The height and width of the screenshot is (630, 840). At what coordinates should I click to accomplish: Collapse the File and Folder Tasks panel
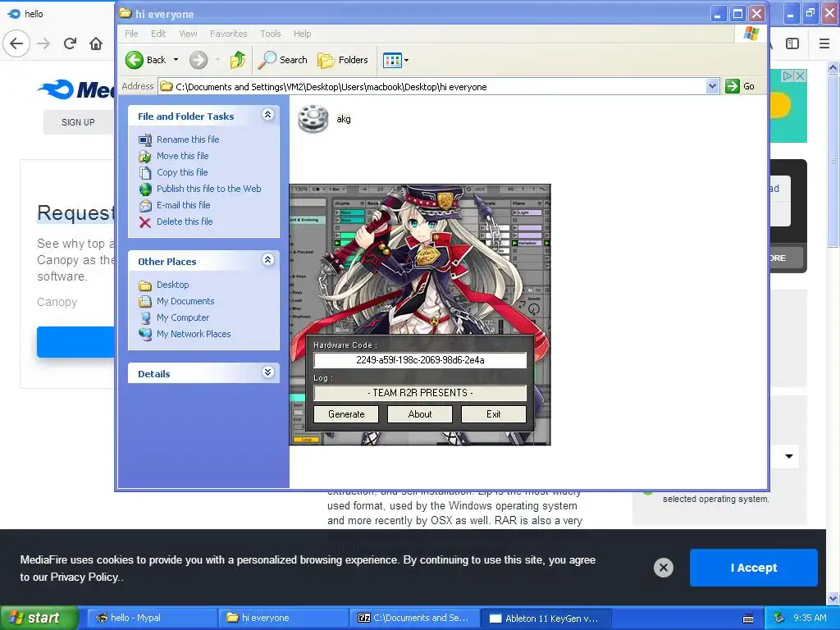click(x=268, y=115)
